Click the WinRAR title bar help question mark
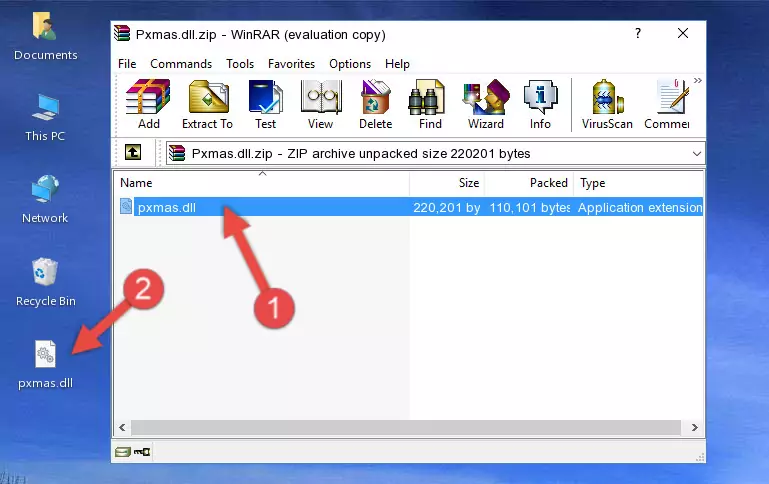 (x=638, y=33)
